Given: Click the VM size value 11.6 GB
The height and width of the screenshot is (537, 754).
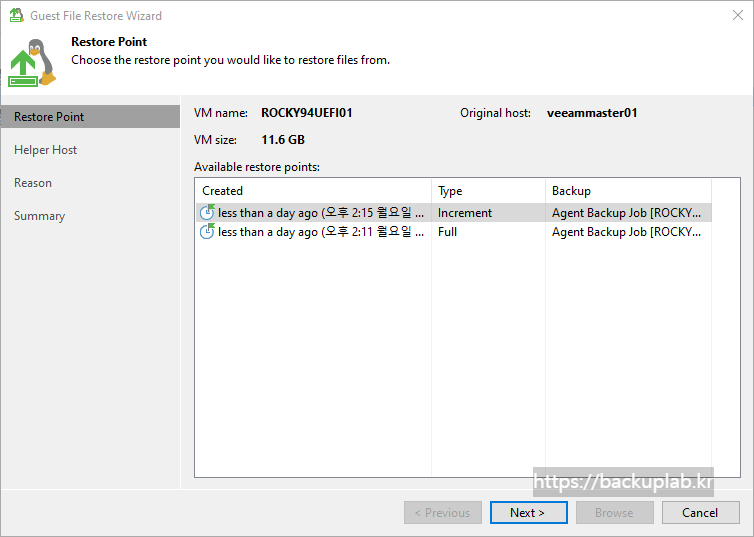Looking at the screenshot, I should click(283, 140).
